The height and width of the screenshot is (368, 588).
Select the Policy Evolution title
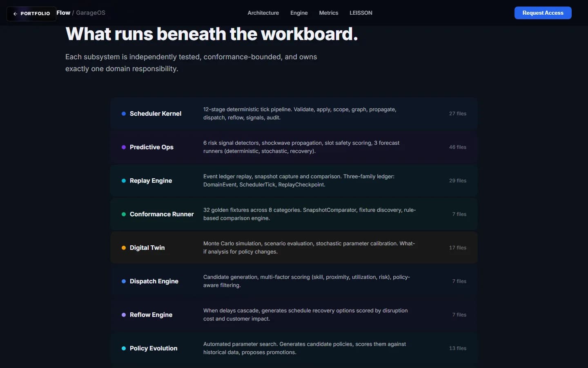click(154, 348)
